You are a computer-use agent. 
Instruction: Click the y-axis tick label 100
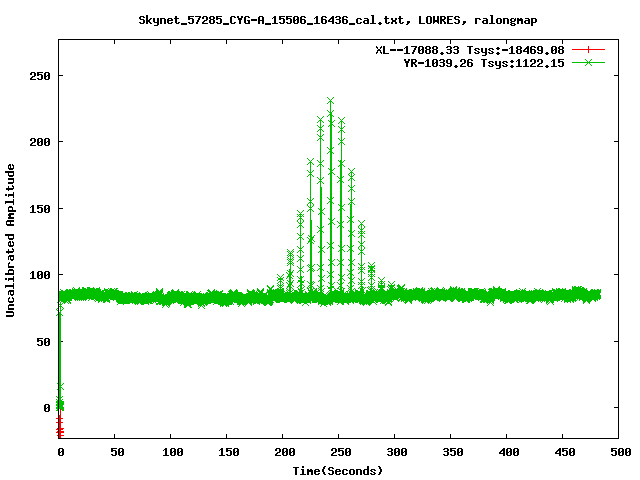(x=40, y=275)
